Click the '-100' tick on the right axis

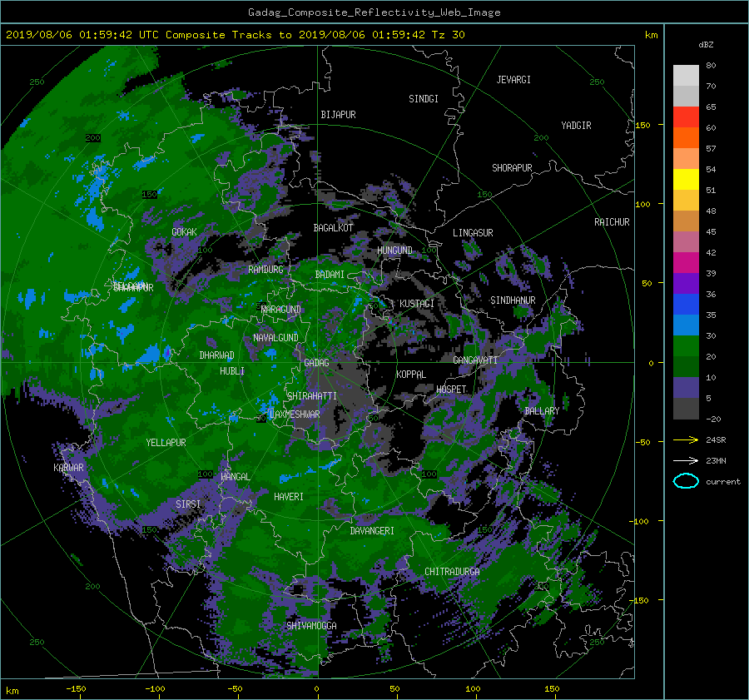(x=639, y=521)
